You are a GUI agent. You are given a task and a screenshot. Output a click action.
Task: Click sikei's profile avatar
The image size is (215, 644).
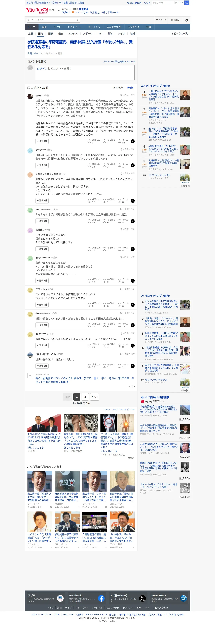(30, 96)
